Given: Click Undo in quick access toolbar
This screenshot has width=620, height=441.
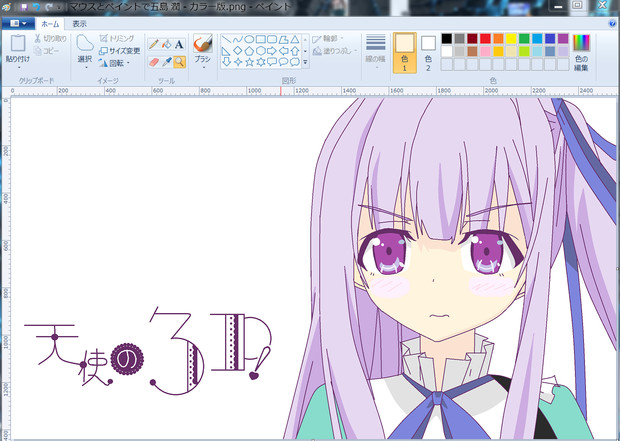Looking at the screenshot, I should pos(36,7).
